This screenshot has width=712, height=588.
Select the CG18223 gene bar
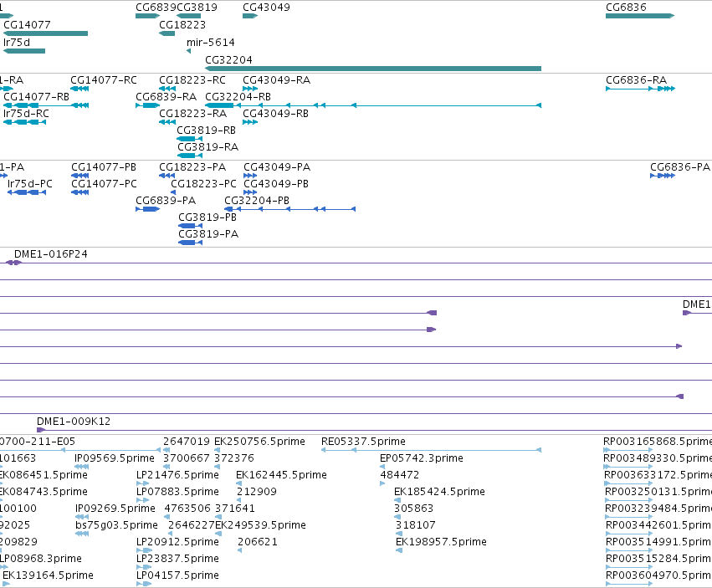(x=166, y=33)
